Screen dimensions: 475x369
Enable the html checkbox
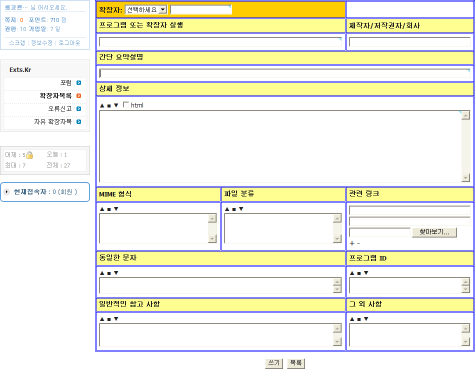126,104
